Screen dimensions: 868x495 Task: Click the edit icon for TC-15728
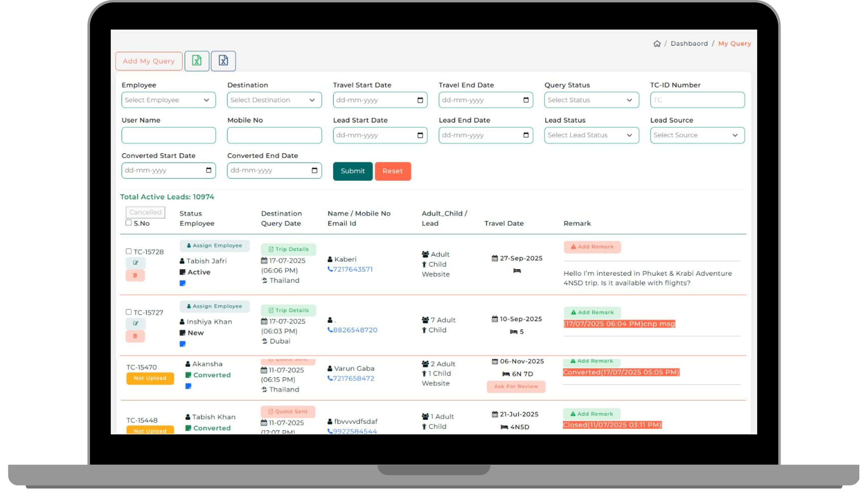tap(135, 262)
